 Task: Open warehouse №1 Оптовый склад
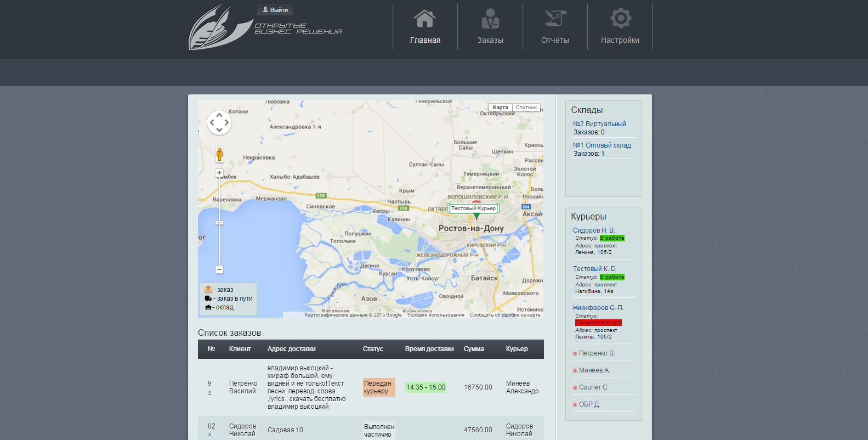[602, 145]
